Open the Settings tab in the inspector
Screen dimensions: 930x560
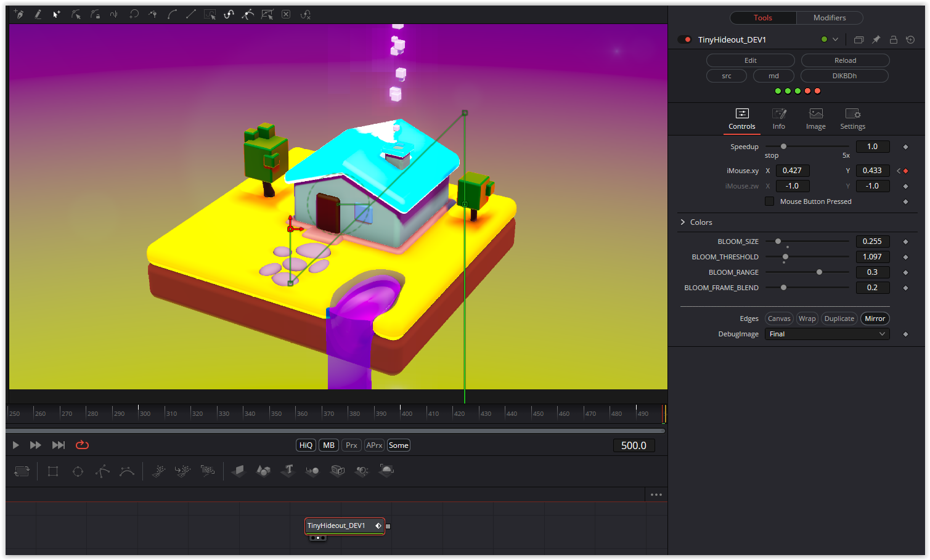[x=852, y=118]
